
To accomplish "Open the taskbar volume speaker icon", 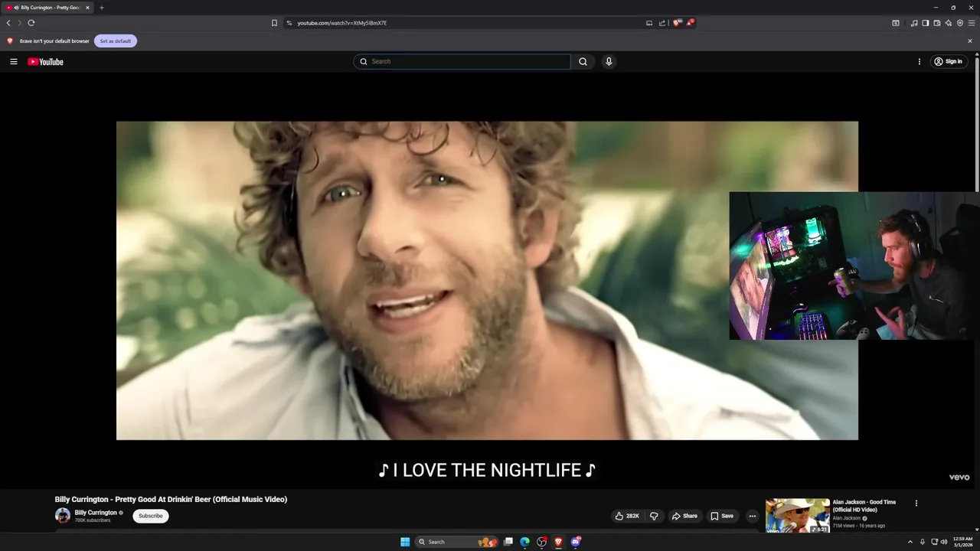I will tap(944, 542).
